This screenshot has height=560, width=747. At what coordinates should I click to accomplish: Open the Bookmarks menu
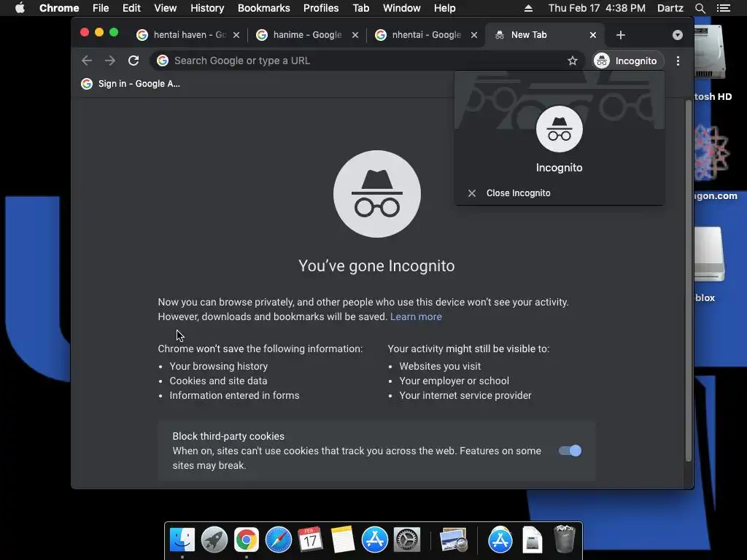[264, 8]
